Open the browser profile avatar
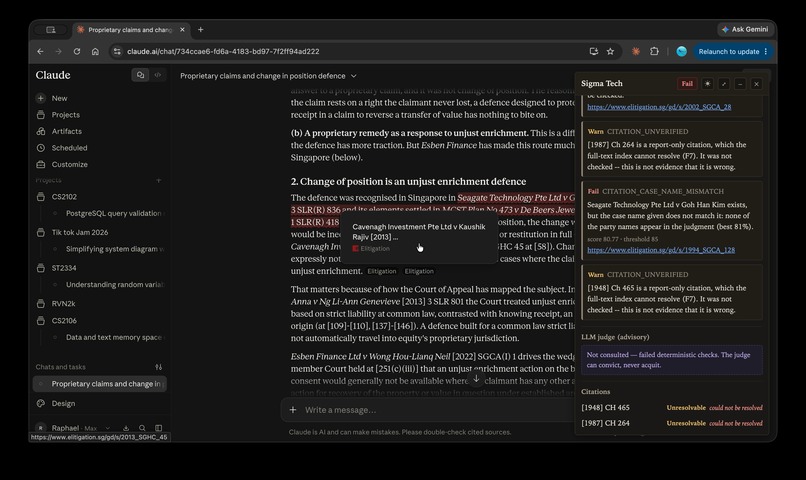806x480 pixels. pos(682,51)
